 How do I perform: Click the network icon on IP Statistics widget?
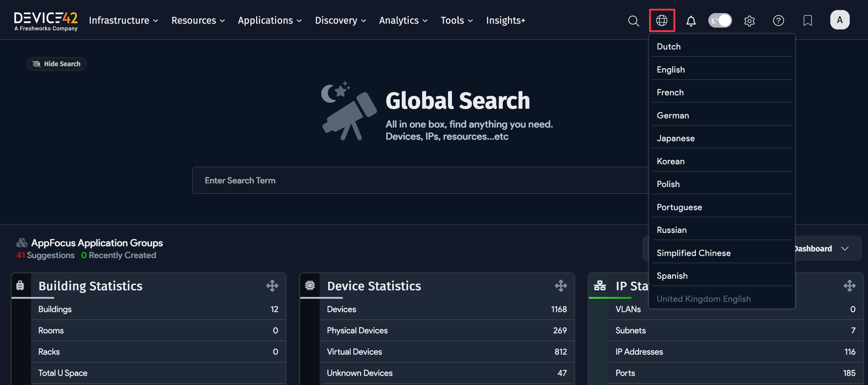pos(599,286)
